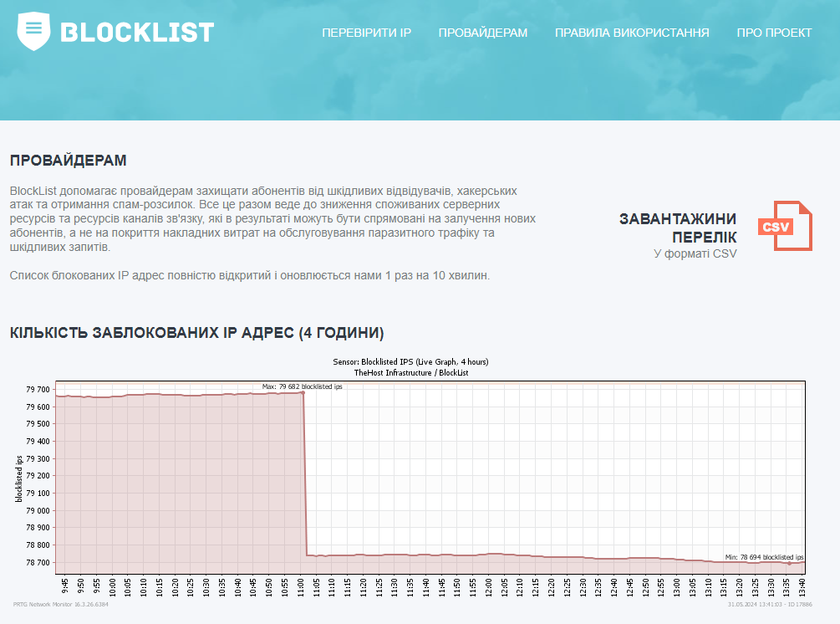The height and width of the screenshot is (624, 840).
Task: Click the 'КІЛЬКІСТЬ ЗАБЛОКОВАНИХ IP АДРЕС (4 ГОДИНИ)' heading
Action: click(196, 333)
